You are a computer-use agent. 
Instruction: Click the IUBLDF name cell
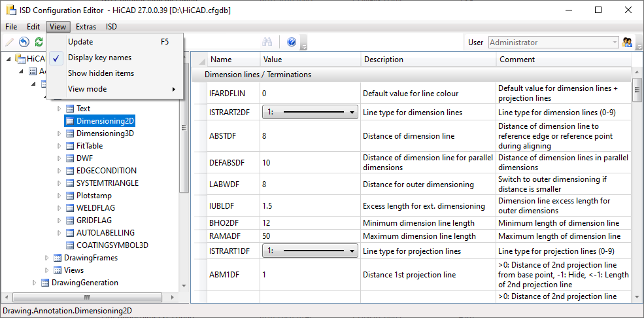(x=233, y=206)
